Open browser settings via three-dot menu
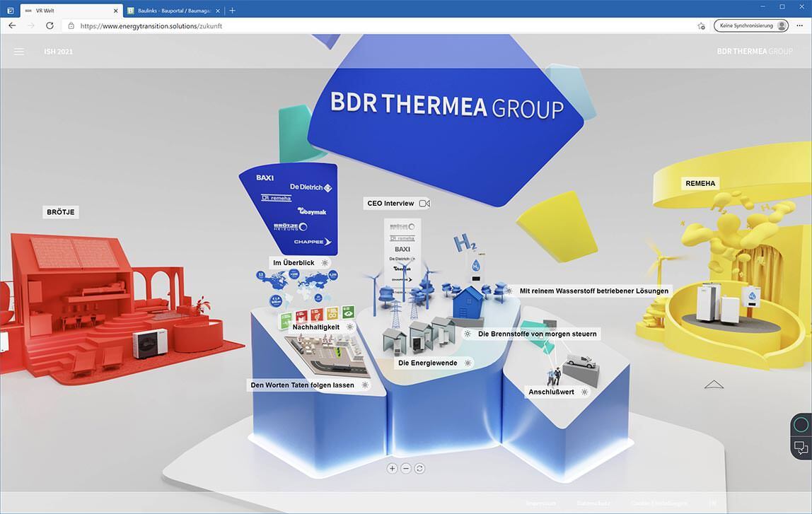812x514 pixels. 799,25
